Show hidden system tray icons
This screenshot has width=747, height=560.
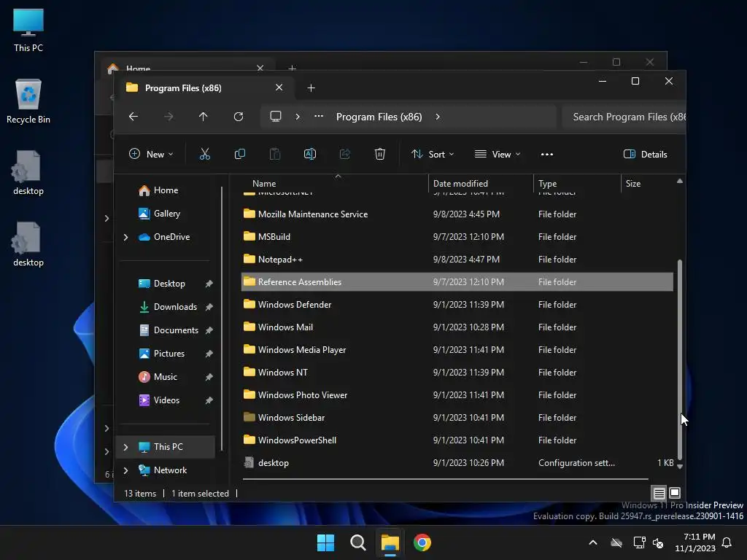pos(593,542)
